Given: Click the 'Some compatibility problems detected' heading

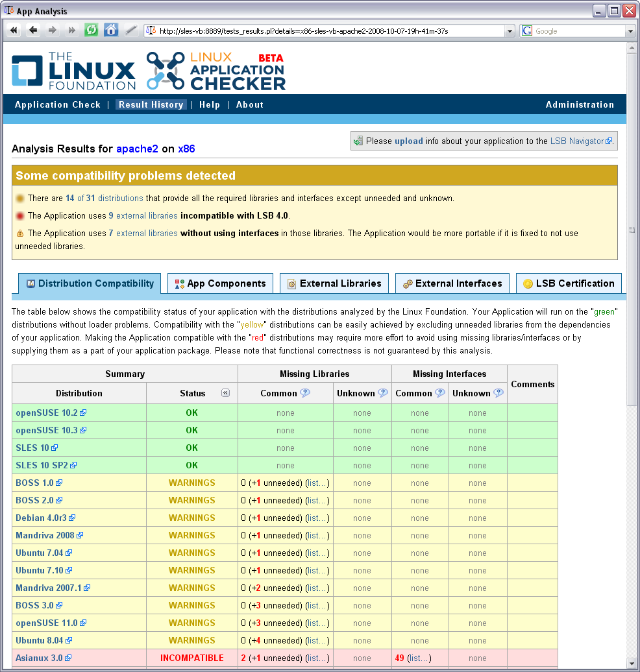Looking at the screenshot, I should point(126,176).
